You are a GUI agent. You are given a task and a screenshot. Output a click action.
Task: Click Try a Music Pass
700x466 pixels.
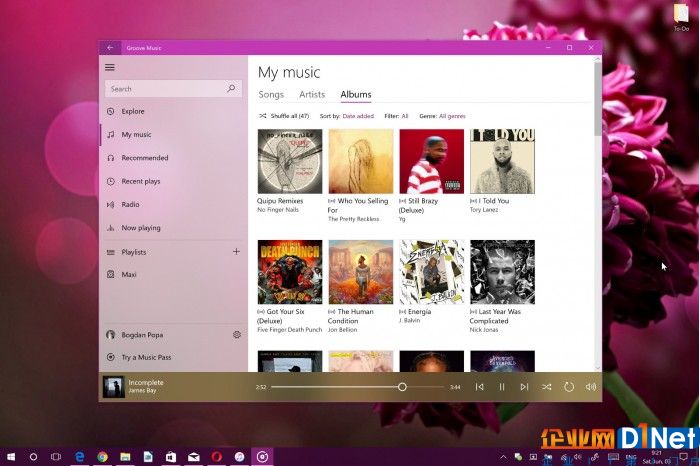(x=173, y=357)
